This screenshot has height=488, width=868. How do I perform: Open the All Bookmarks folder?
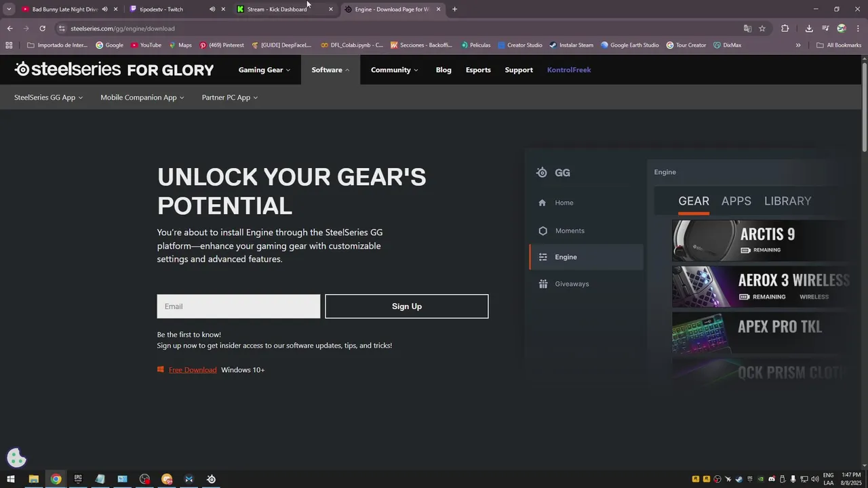tap(839, 45)
